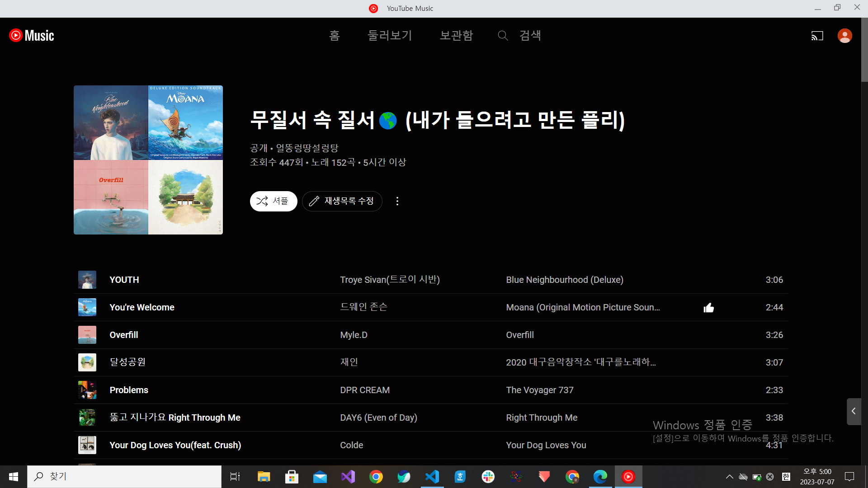Play YOUTH via its album thumbnail
The width and height of the screenshot is (868, 488).
(x=87, y=280)
